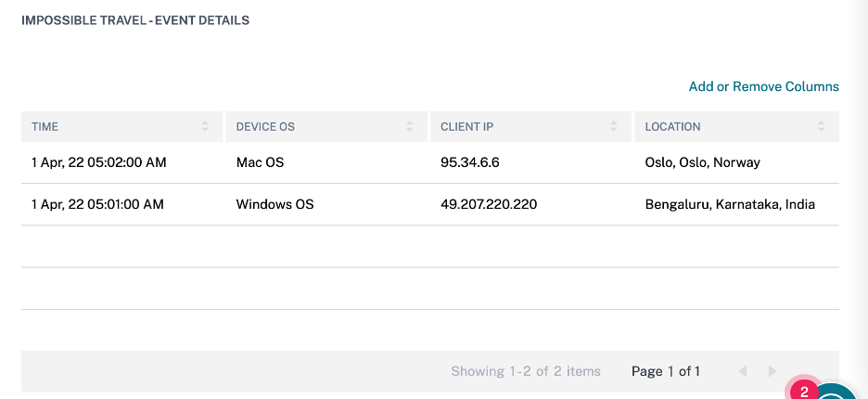Click the Page 1 of 1 indicator
The height and width of the screenshot is (399, 868).
pos(665,371)
